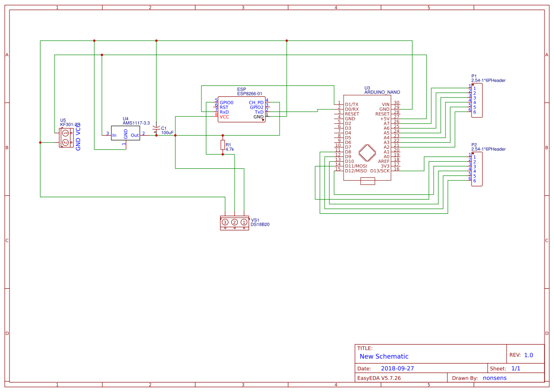This screenshot has height=392, width=554.
Task: Click the R1 resistor symbol
Action: pyautogui.click(x=223, y=145)
